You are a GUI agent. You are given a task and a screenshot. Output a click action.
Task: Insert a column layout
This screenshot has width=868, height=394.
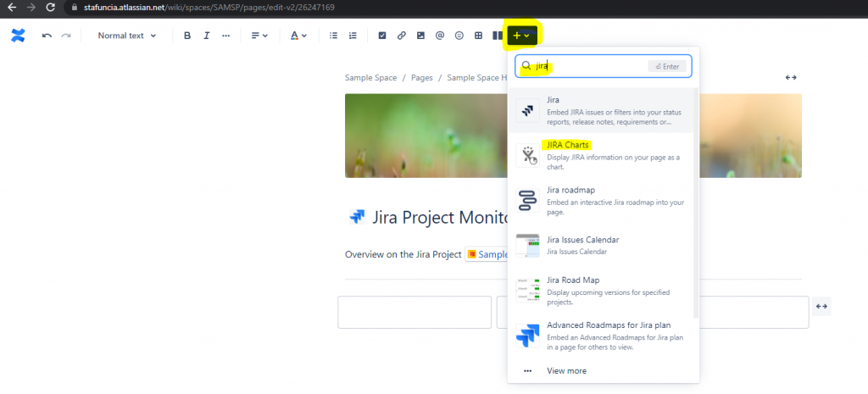(497, 36)
